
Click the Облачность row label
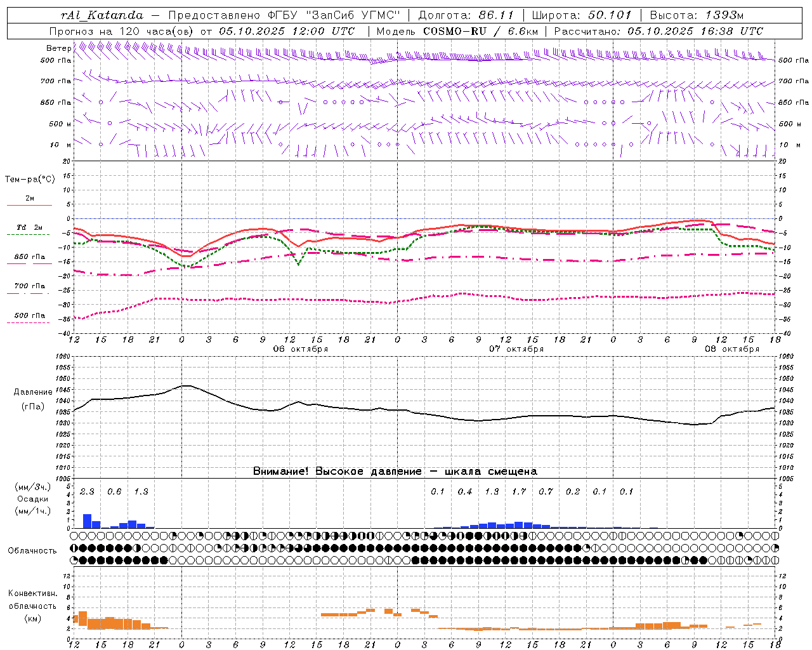click(x=32, y=551)
